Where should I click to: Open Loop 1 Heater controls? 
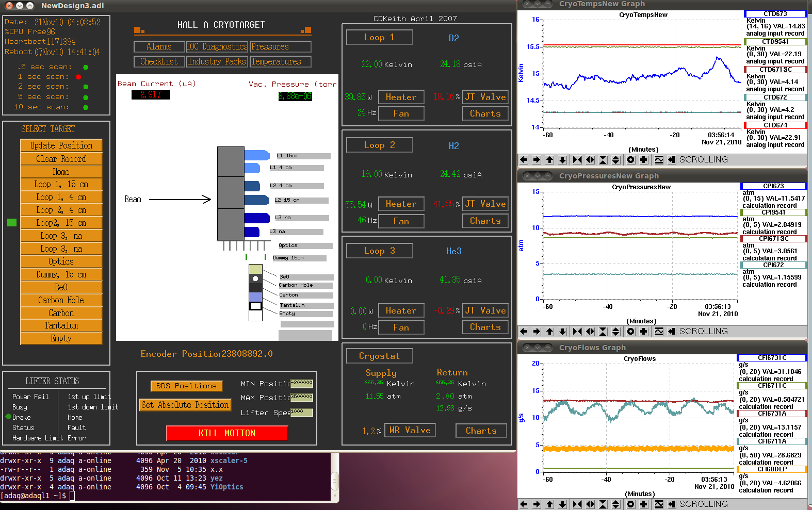pos(401,97)
